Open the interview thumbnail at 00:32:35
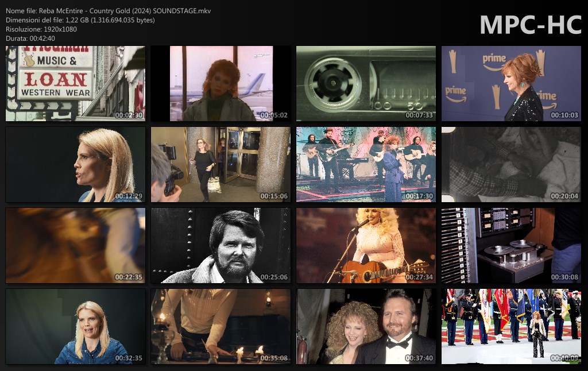588x371 pixels. click(x=75, y=326)
